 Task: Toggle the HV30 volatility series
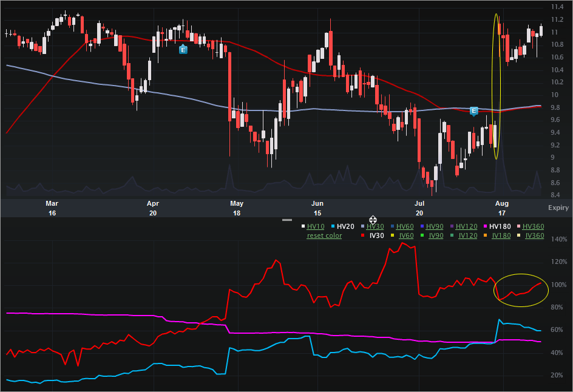coord(375,226)
